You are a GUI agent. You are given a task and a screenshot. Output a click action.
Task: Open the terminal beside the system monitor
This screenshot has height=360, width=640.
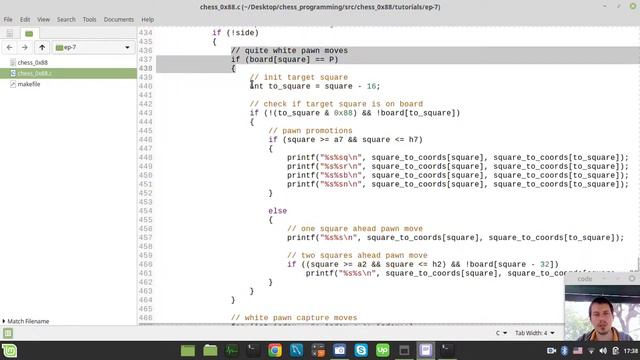pos(253,351)
